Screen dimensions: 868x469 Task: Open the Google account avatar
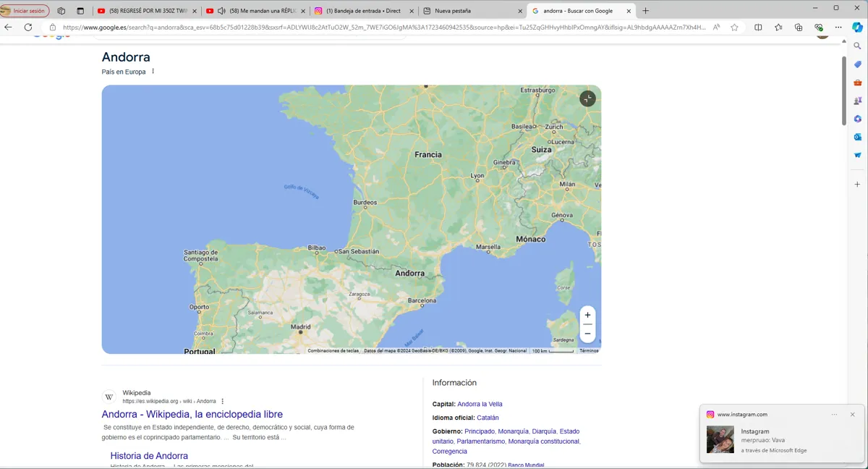tap(822, 35)
